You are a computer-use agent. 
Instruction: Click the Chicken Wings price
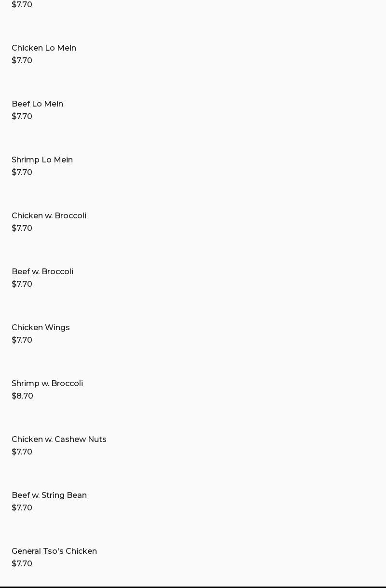22,340
